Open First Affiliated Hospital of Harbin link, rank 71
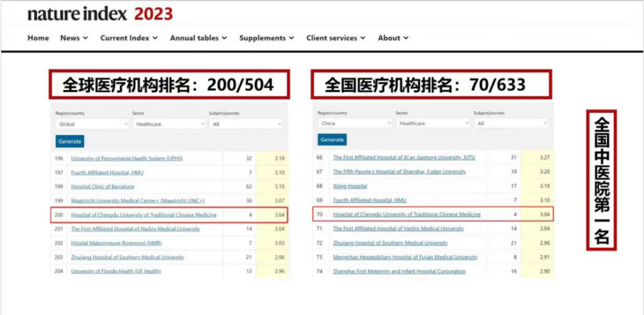Image resolution: width=644 pixels, height=315 pixels. pos(398,229)
